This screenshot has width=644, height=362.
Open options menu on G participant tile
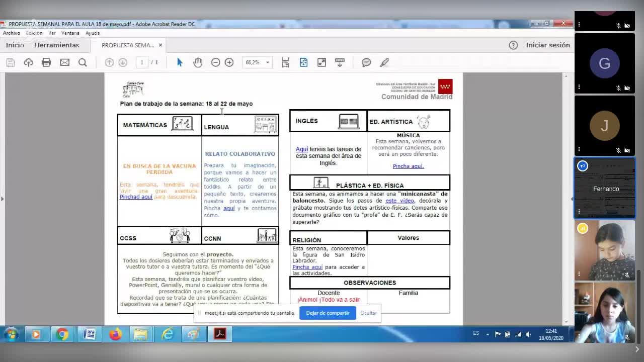coord(579,87)
